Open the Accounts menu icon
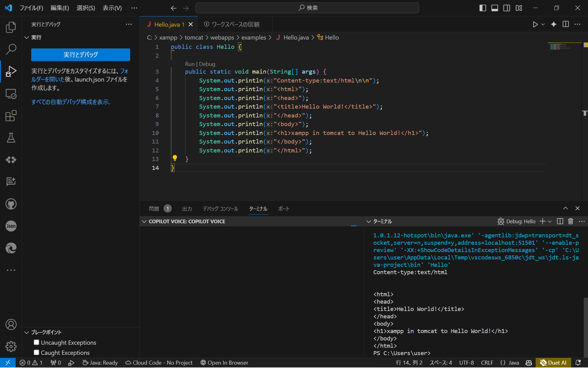The image size is (588, 368). click(11, 324)
